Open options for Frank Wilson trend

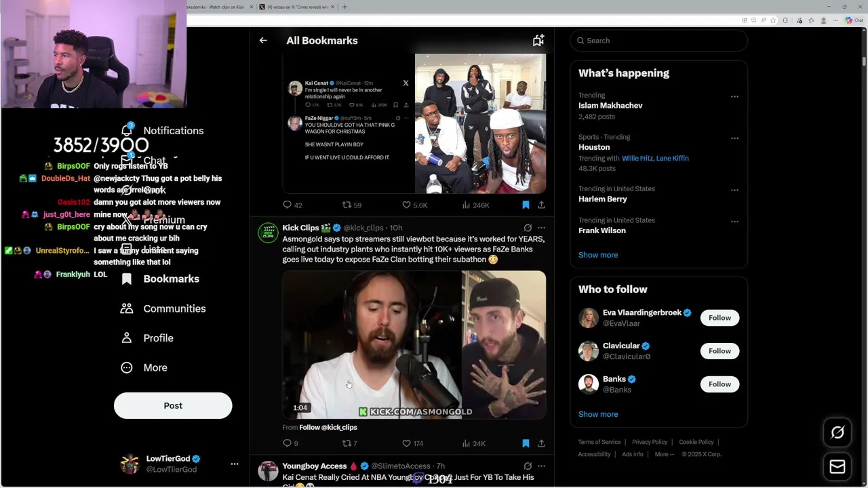(734, 221)
